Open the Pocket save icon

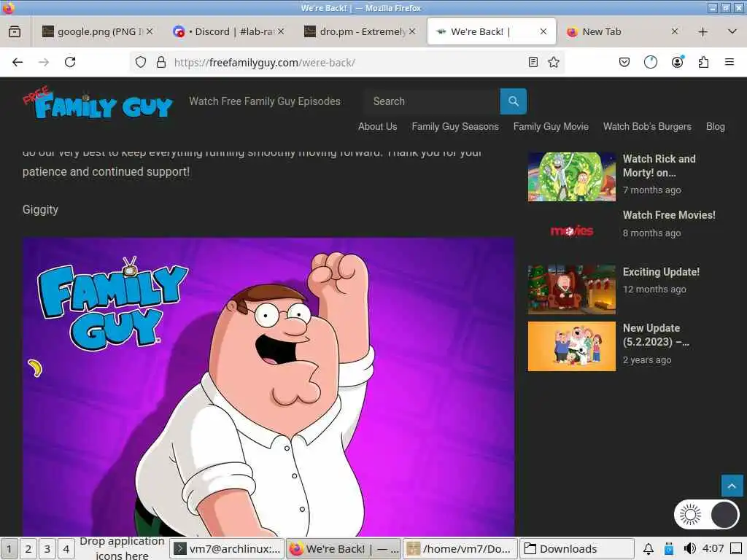(624, 63)
